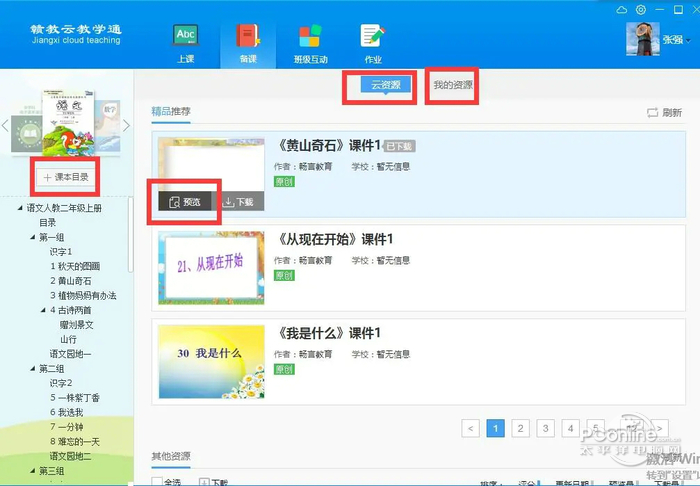Click the 刷新 refresh icon
Screen dimensions: 700x486
click(x=652, y=112)
